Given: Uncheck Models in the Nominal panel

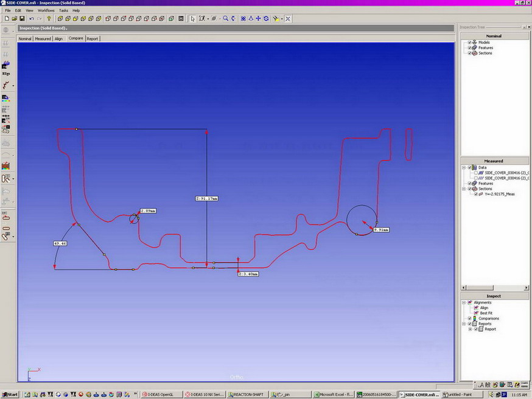Looking at the screenshot, I should 469,43.
